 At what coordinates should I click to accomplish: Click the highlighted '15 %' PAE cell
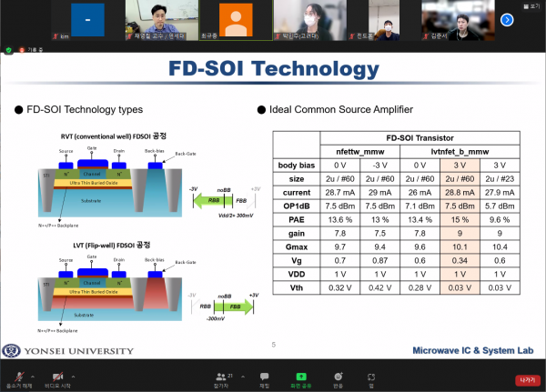(x=460, y=220)
